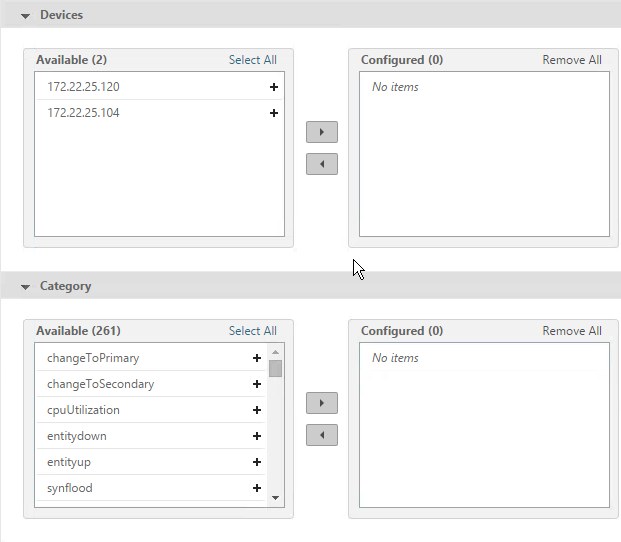
Task: Add cpuUtilization category using plus icon
Action: (257, 410)
